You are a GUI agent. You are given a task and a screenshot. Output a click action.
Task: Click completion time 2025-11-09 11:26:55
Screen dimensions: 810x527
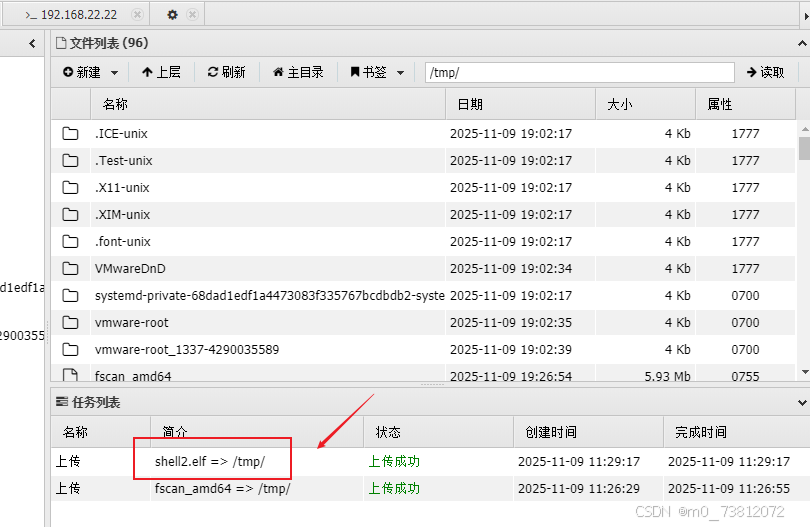point(729,488)
